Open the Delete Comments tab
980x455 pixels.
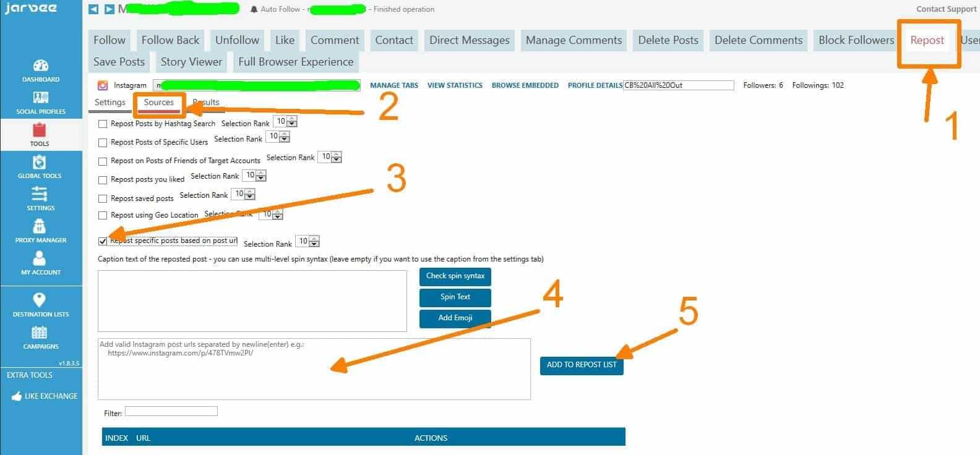pyautogui.click(x=759, y=40)
